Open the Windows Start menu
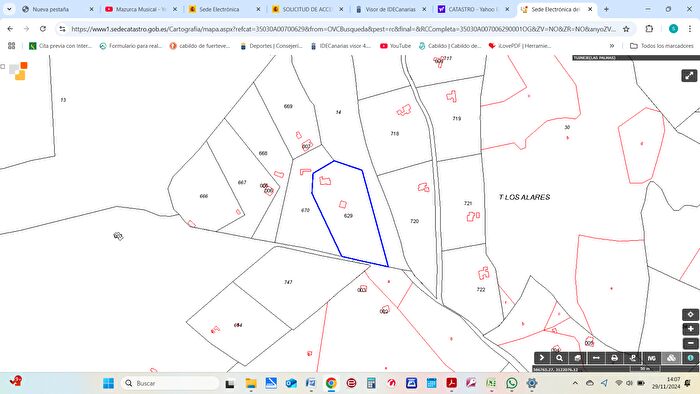The height and width of the screenshot is (394, 700). point(108,383)
